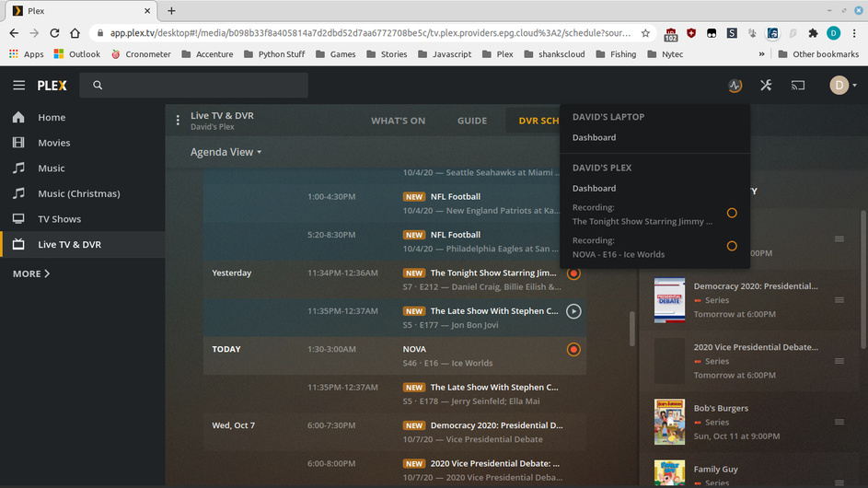Open the Outlook bookmark

pyautogui.click(x=77, y=53)
